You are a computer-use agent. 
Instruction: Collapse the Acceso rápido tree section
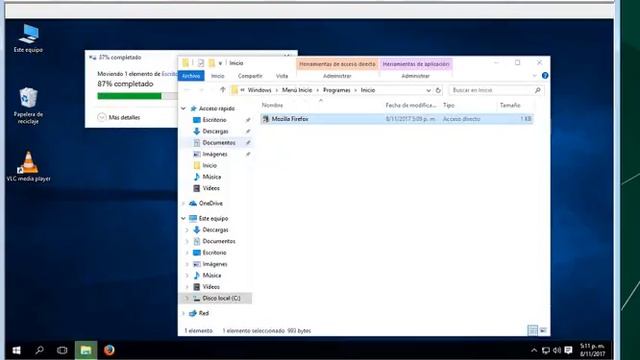pyautogui.click(x=183, y=109)
